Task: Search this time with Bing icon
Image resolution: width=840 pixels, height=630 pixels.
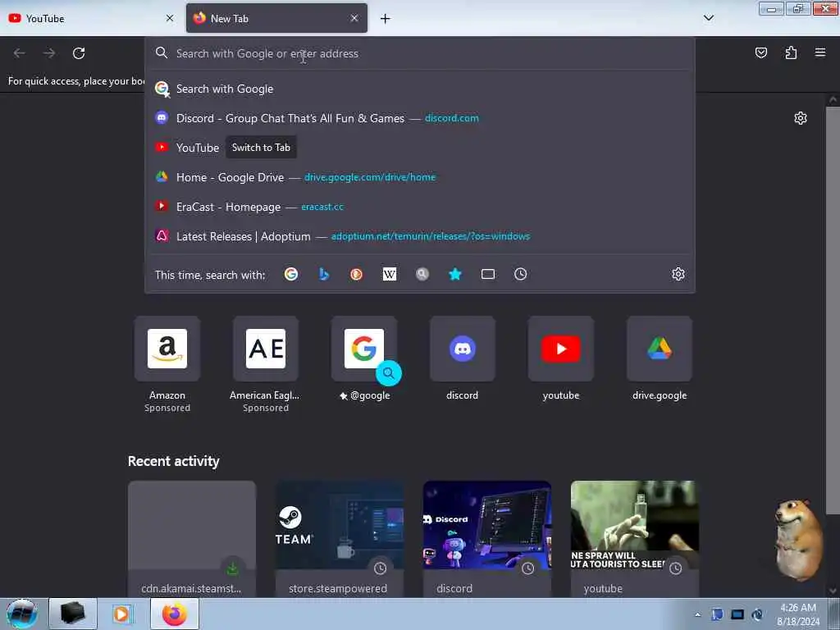Action: tap(323, 274)
